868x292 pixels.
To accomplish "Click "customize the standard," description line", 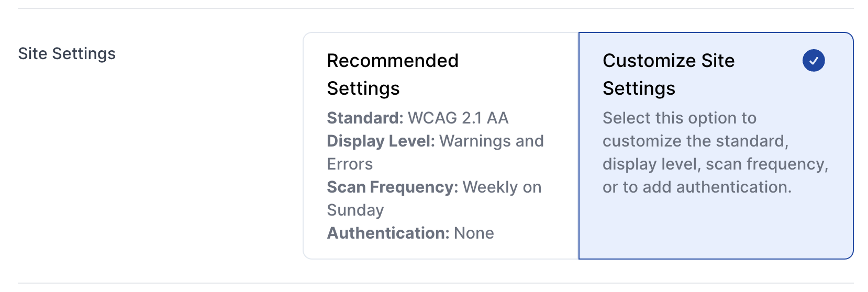I will click(695, 141).
